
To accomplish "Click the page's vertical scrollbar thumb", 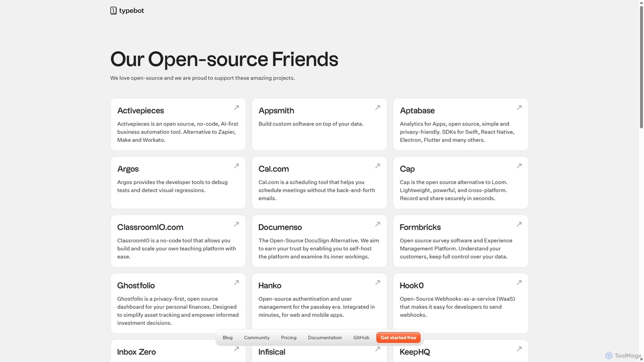I will click(640, 66).
